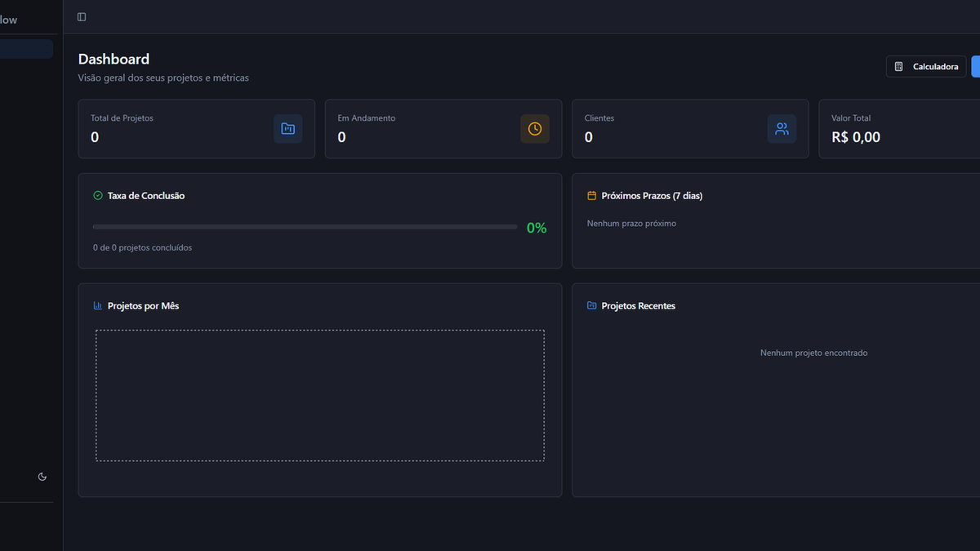Click the "Total de Projetos" label
The height and width of the screenshot is (551, 980).
[x=122, y=118]
